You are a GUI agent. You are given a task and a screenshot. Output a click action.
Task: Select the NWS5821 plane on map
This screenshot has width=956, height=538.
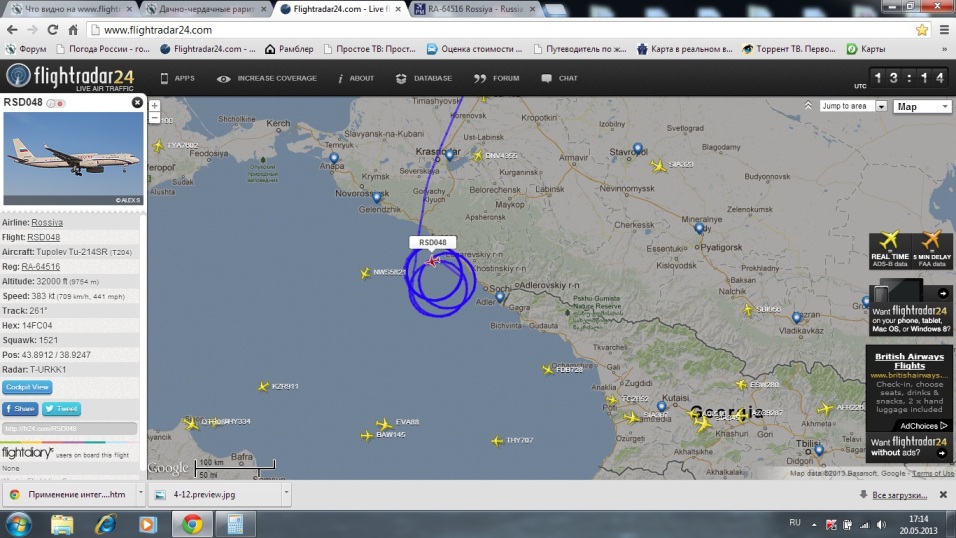pos(365,273)
